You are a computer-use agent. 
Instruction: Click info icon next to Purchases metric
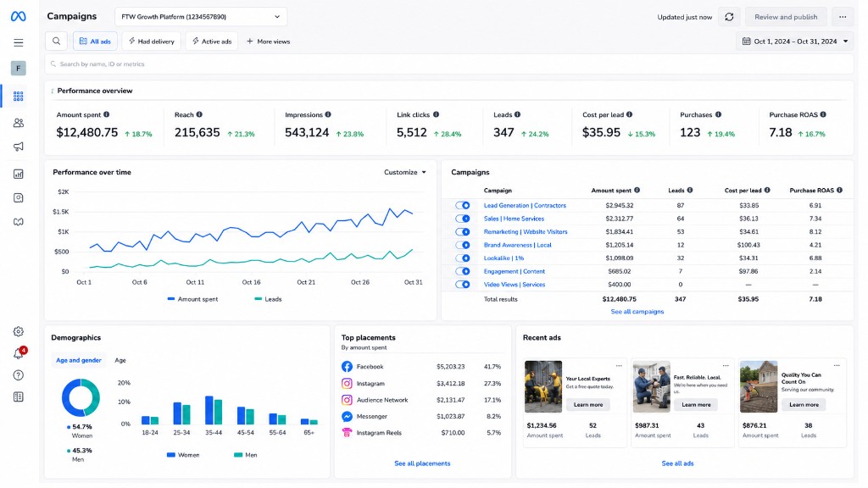click(x=718, y=114)
